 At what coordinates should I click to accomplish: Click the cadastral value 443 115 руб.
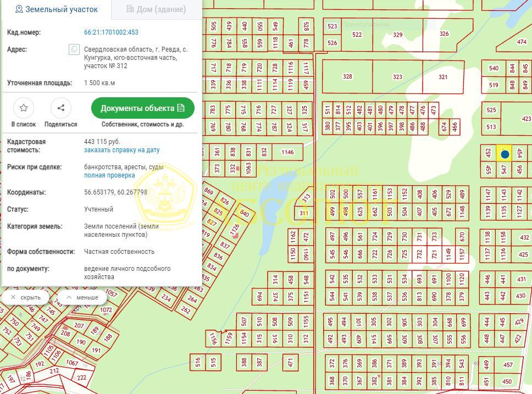click(102, 142)
